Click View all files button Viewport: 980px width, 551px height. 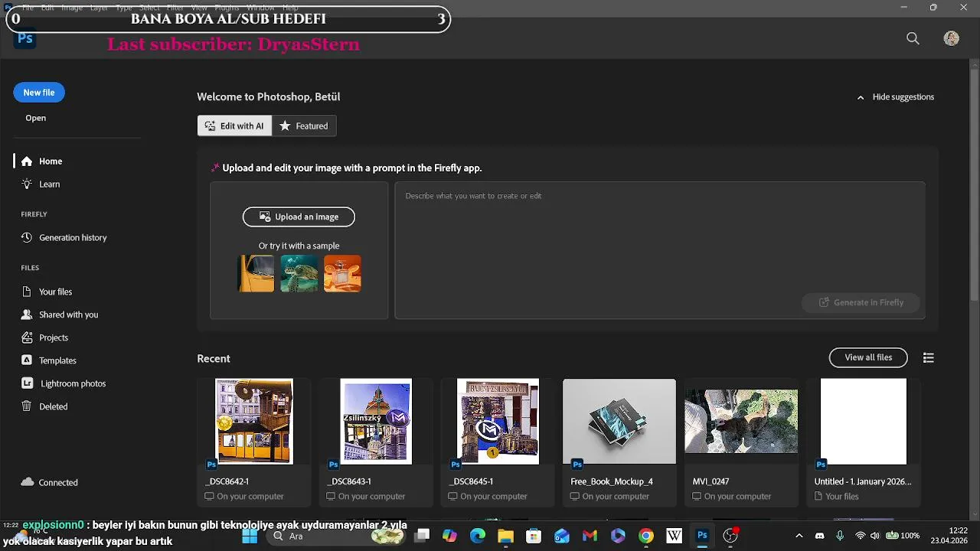[868, 357]
